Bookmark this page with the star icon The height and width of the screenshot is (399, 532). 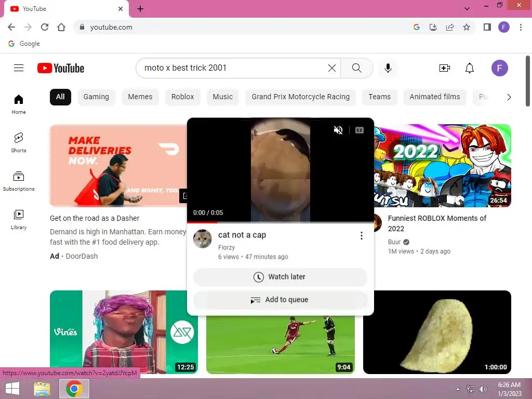pos(467,27)
